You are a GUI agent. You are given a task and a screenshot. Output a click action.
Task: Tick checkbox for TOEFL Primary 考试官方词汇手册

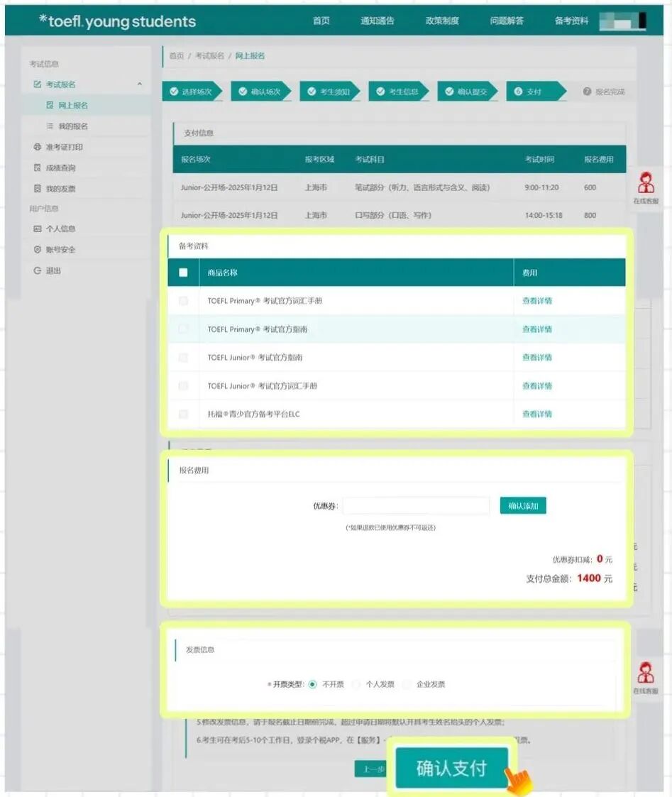[x=184, y=301]
